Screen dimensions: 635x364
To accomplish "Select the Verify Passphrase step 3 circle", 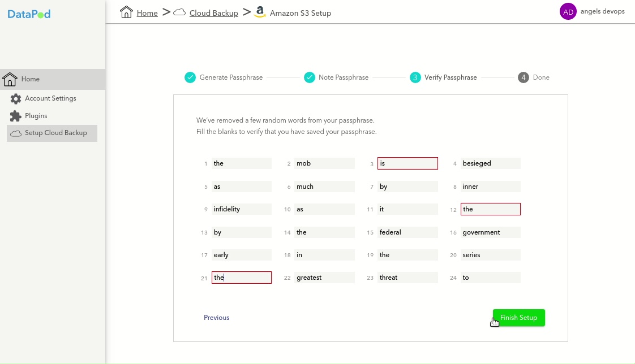I will coord(415,77).
